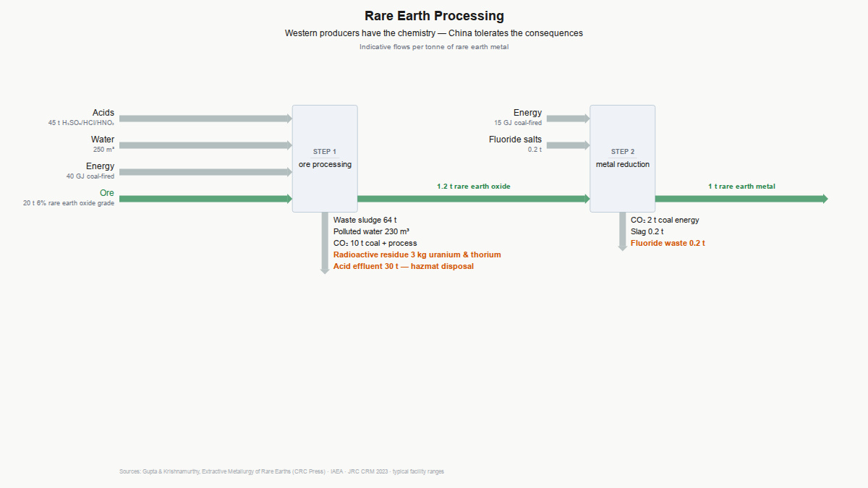The width and height of the screenshot is (868, 488).
Task: Select the Acids input label
Action: pos(103,113)
